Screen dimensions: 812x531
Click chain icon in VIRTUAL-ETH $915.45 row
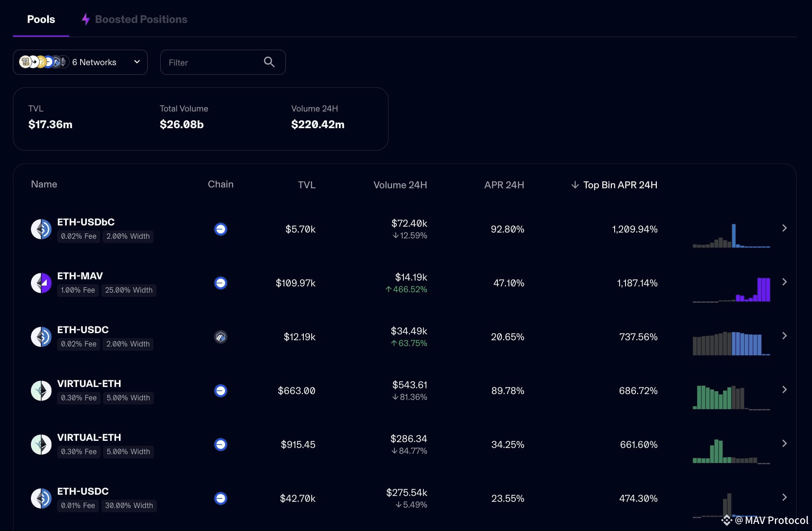pos(220,445)
